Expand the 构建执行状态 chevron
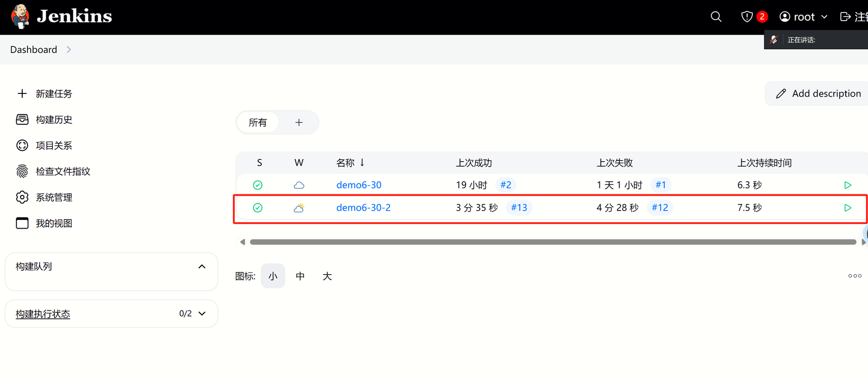The width and height of the screenshot is (868, 380). pyautogui.click(x=202, y=314)
